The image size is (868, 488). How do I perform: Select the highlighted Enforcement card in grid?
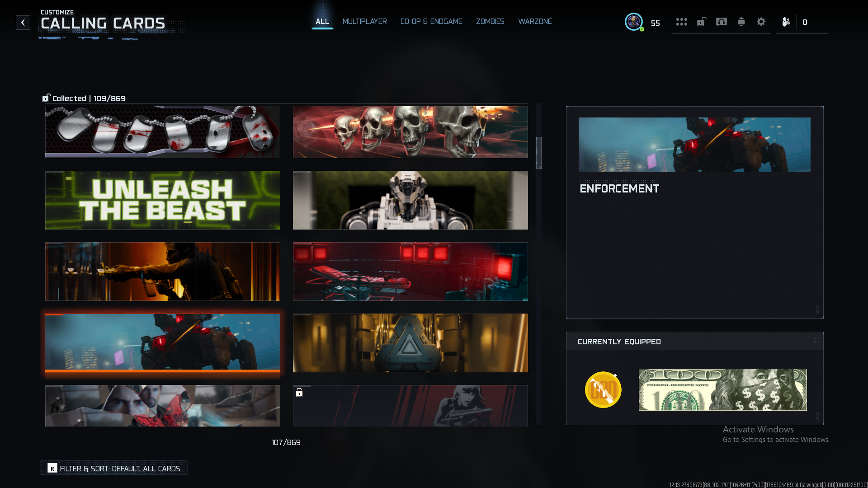coord(163,343)
